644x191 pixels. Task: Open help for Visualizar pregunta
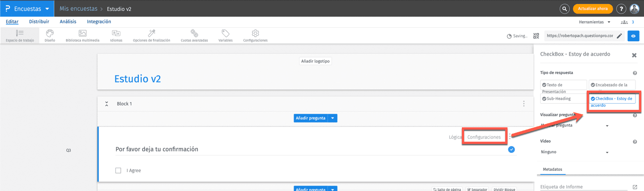635,115
